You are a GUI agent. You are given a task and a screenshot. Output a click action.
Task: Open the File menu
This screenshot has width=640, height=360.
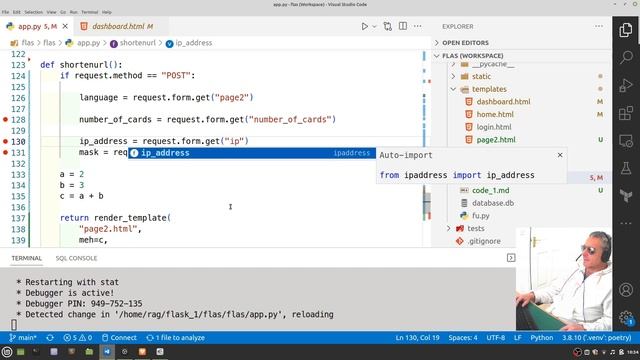point(5,12)
